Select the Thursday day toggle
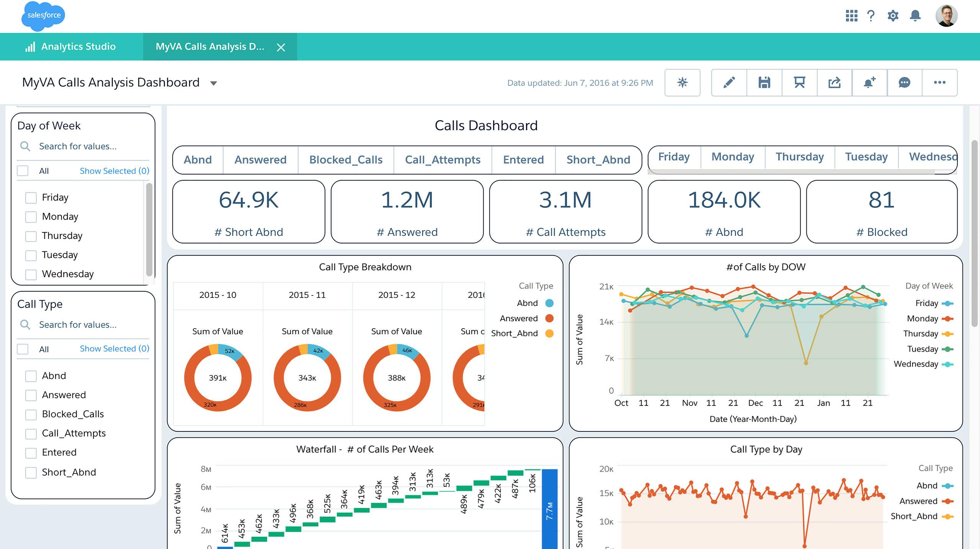 tap(800, 157)
